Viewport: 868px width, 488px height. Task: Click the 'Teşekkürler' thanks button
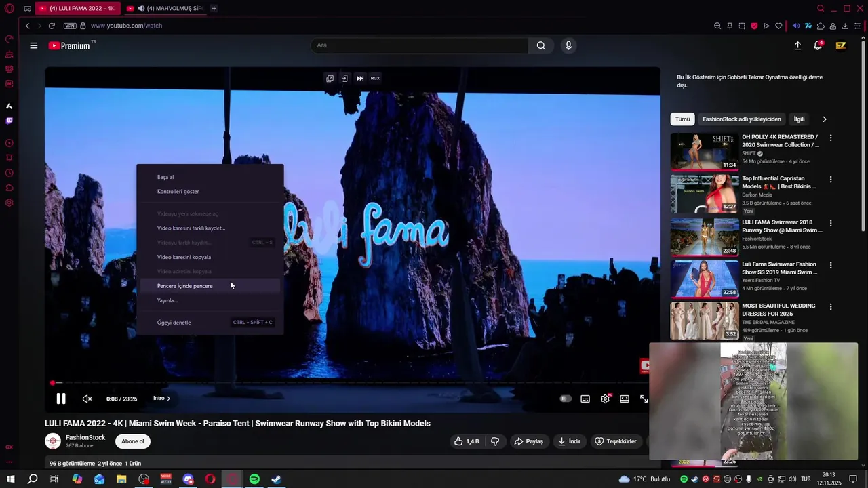click(x=615, y=441)
